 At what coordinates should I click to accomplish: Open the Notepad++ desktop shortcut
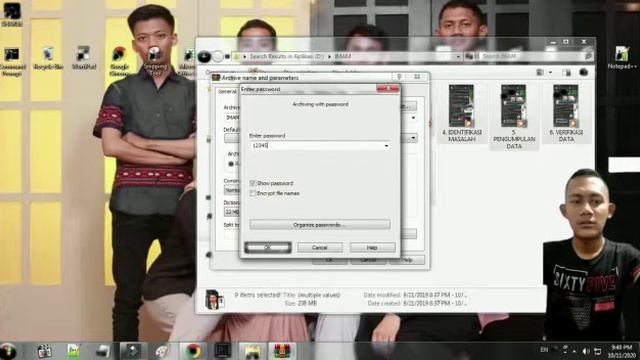point(622,58)
